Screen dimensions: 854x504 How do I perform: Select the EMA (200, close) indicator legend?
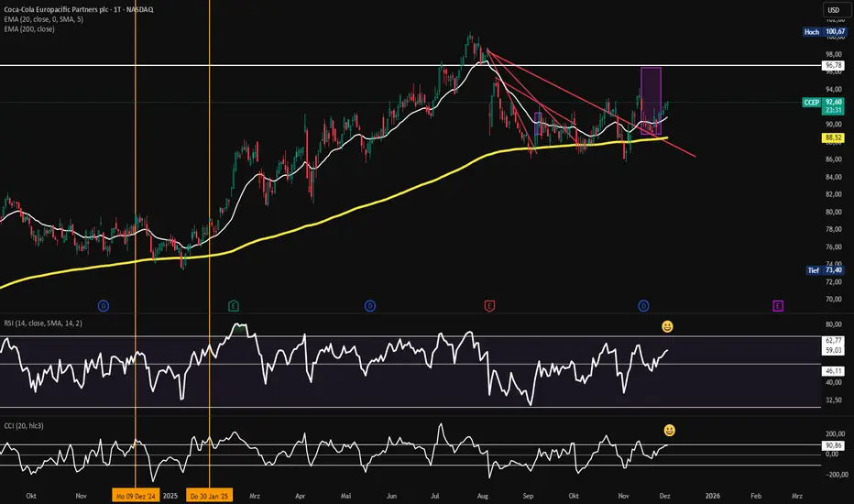point(29,29)
